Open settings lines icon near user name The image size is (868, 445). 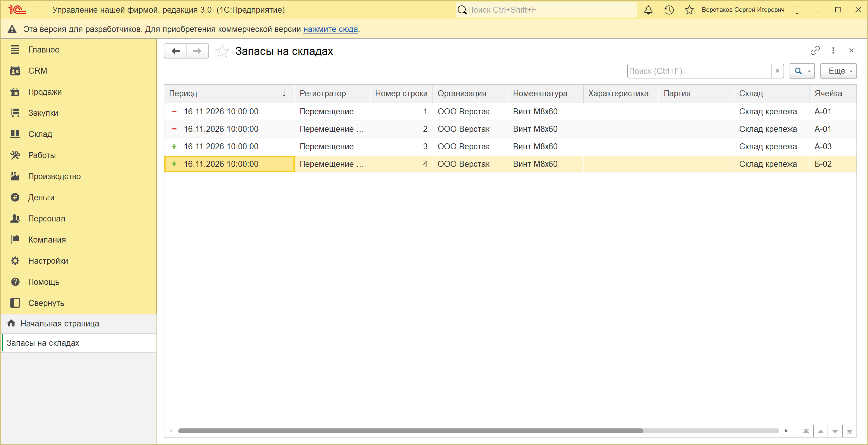pyautogui.click(x=797, y=10)
